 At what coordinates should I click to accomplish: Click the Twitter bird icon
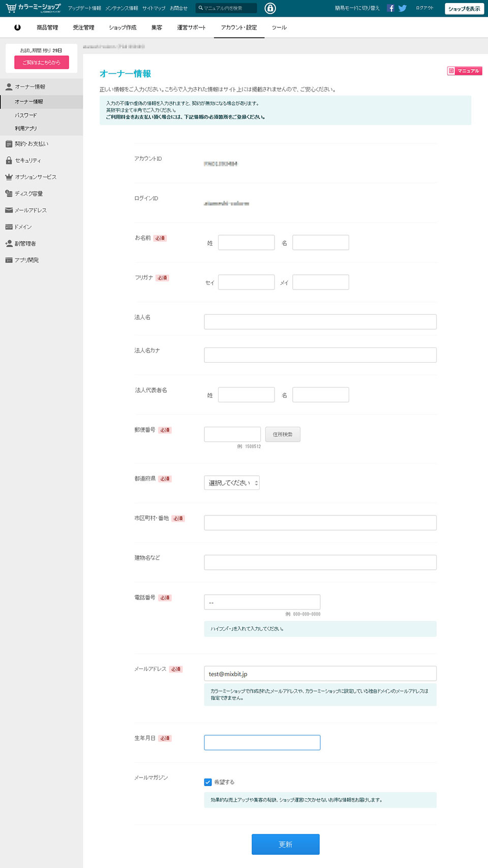(403, 8)
